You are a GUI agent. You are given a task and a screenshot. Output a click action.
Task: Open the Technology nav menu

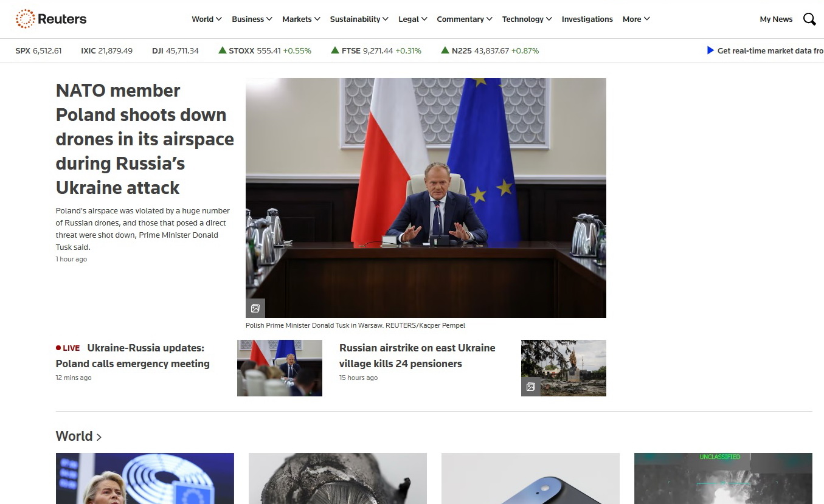pyautogui.click(x=527, y=19)
